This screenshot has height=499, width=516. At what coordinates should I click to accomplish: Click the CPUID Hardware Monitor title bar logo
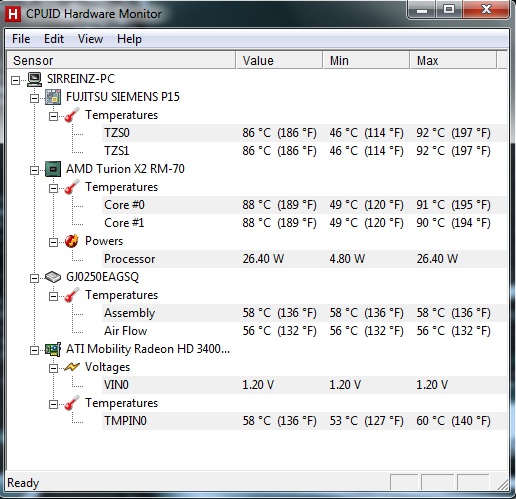click(13, 14)
